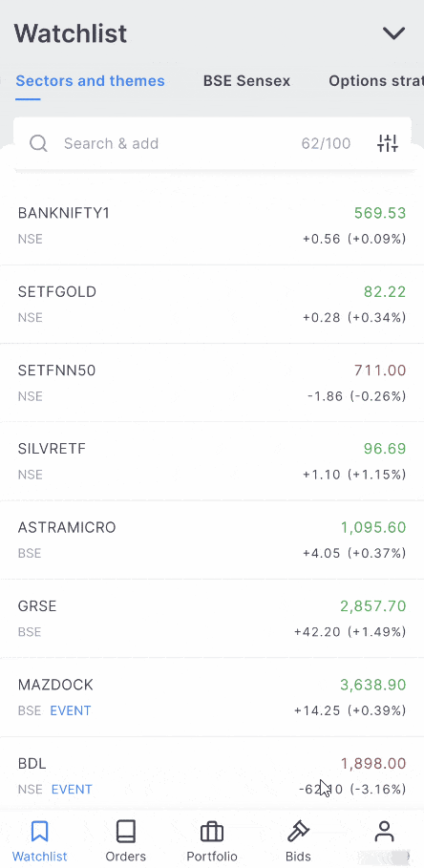
Task: Open Bids gavel icon
Action: coord(298,832)
